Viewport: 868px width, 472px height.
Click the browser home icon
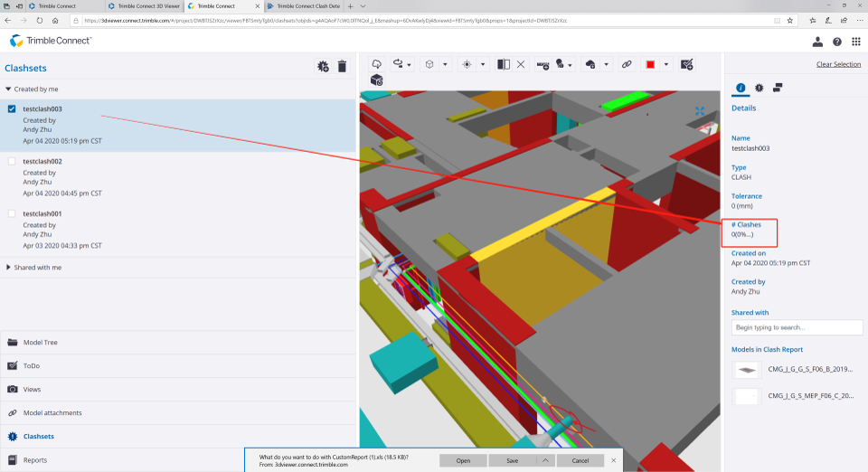click(55, 21)
